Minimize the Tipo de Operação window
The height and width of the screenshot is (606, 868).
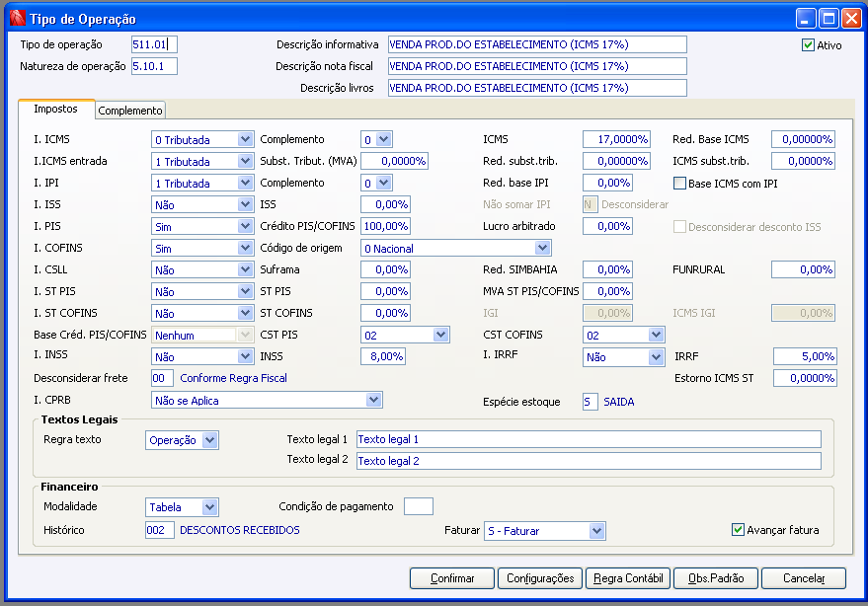pyautogui.click(x=807, y=18)
